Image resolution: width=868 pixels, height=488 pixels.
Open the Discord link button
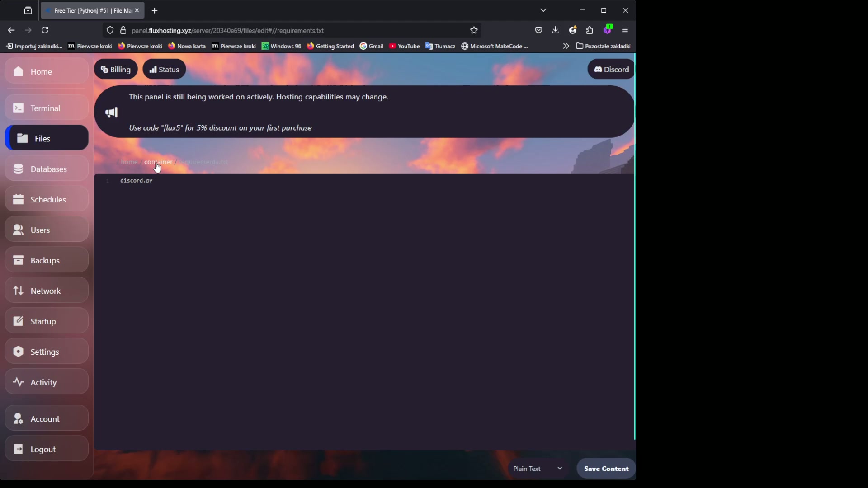pyautogui.click(x=611, y=69)
